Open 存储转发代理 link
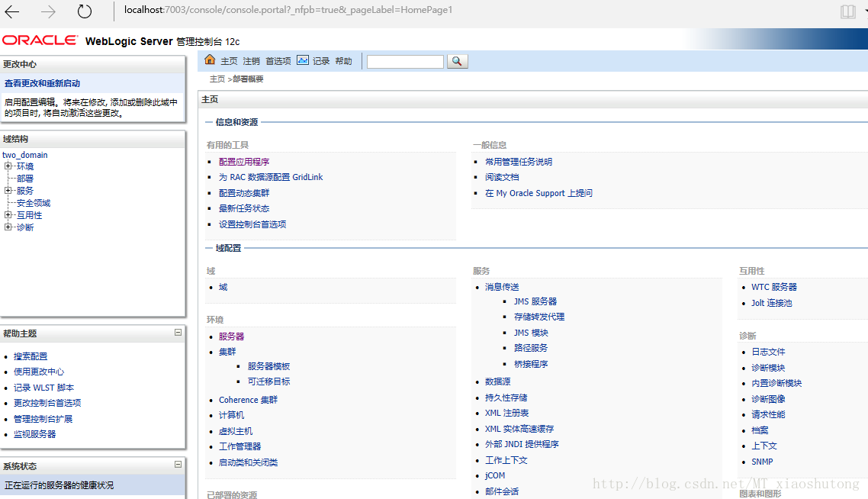 pyautogui.click(x=539, y=317)
